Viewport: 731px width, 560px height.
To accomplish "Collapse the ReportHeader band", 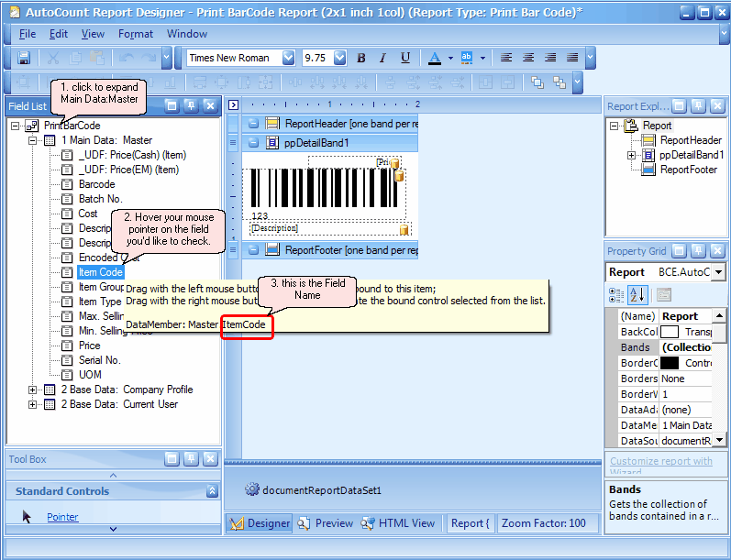I will point(253,124).
